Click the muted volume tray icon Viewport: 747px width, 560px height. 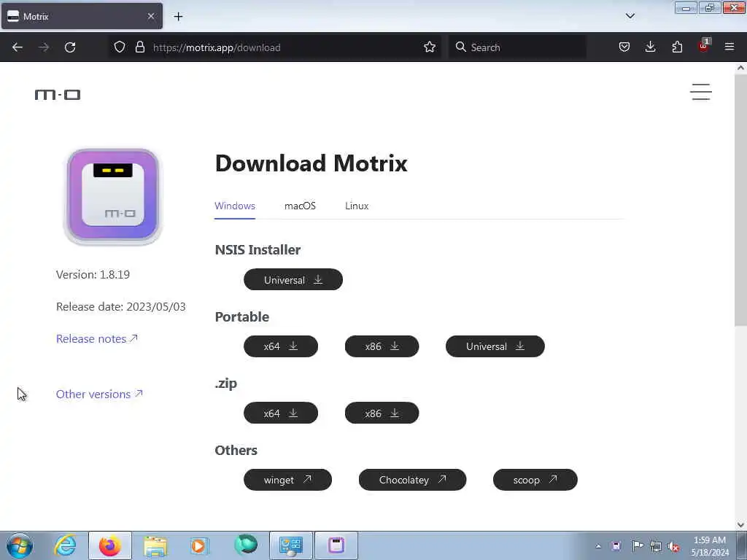coord(673,547)
